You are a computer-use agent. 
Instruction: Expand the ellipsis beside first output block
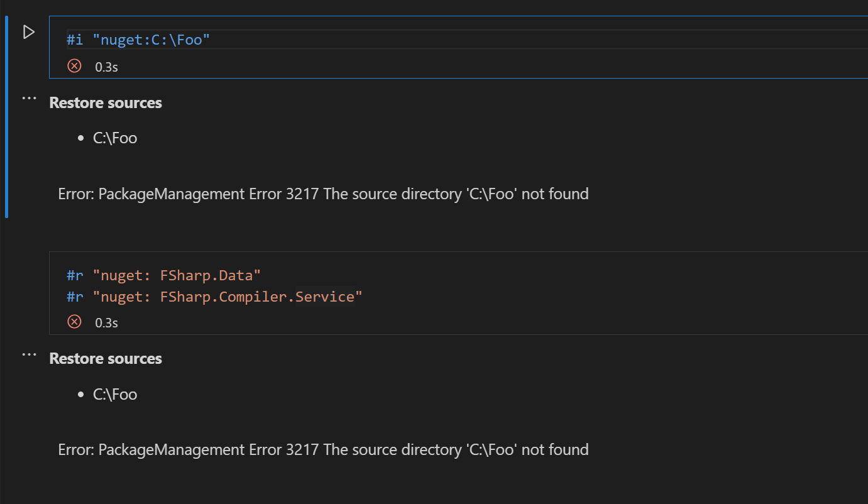click(x=29, y=99)
